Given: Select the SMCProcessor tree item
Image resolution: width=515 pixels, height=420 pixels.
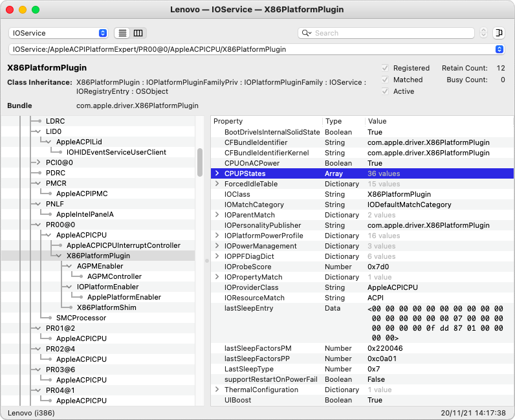Looking at the screenshot, I should pos(81,318).
